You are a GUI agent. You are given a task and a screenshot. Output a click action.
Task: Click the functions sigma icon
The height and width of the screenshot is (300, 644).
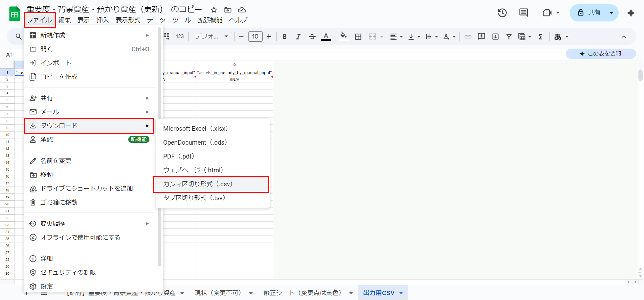540,37
